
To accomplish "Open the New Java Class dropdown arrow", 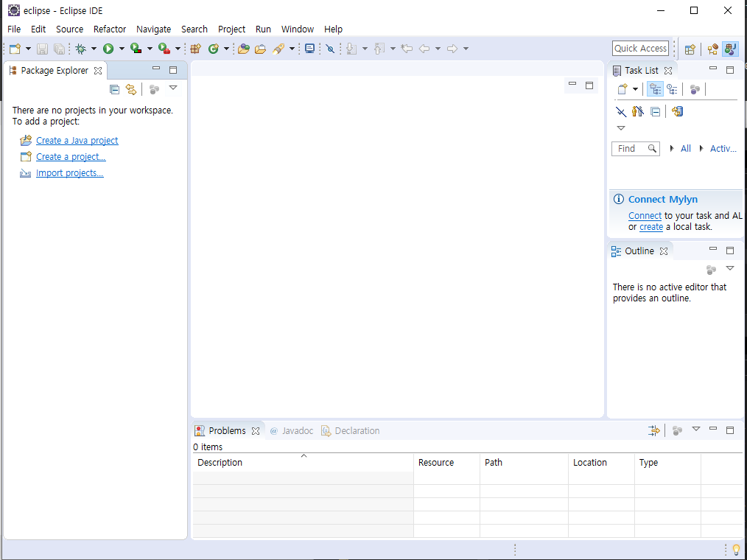I will [x=226, y=49].
